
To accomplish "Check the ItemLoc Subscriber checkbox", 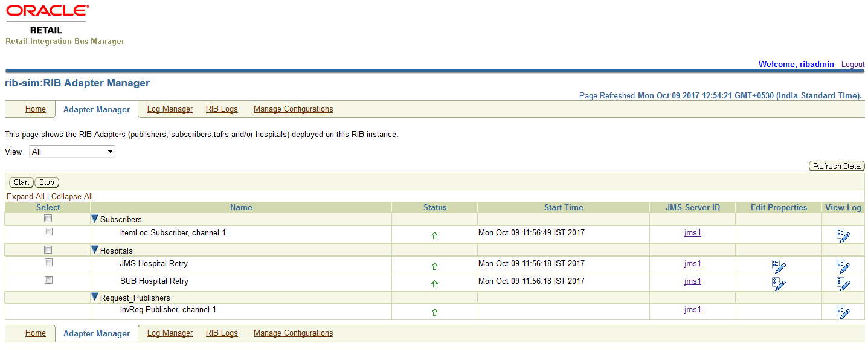I will (x=48, y=232).
